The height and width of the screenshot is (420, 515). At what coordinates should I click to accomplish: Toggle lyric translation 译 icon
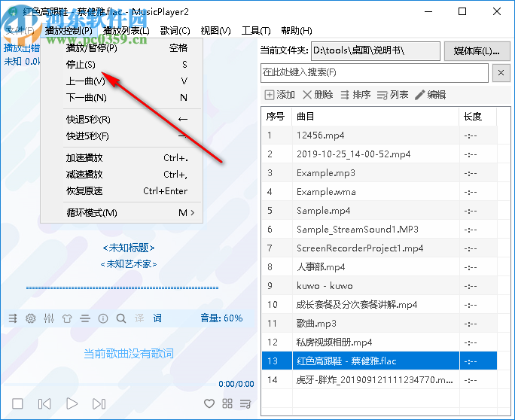point(139,318)
